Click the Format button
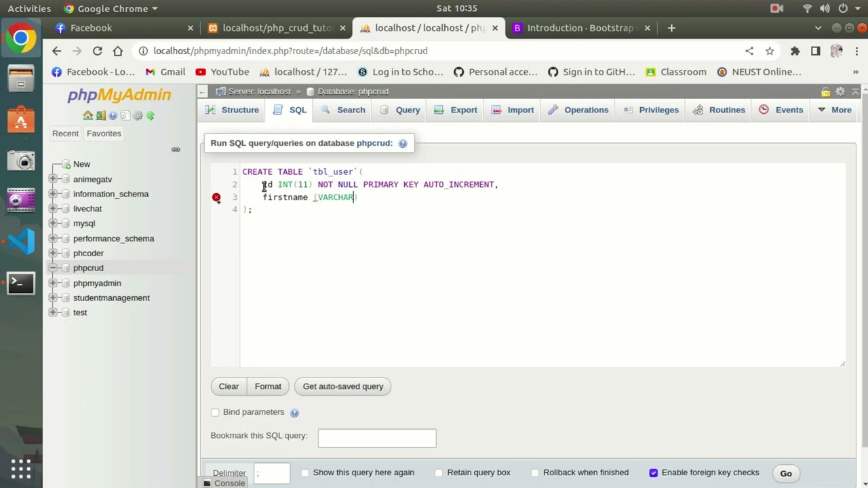This screenshot has width=868, height=488. [x=268, y=386]
